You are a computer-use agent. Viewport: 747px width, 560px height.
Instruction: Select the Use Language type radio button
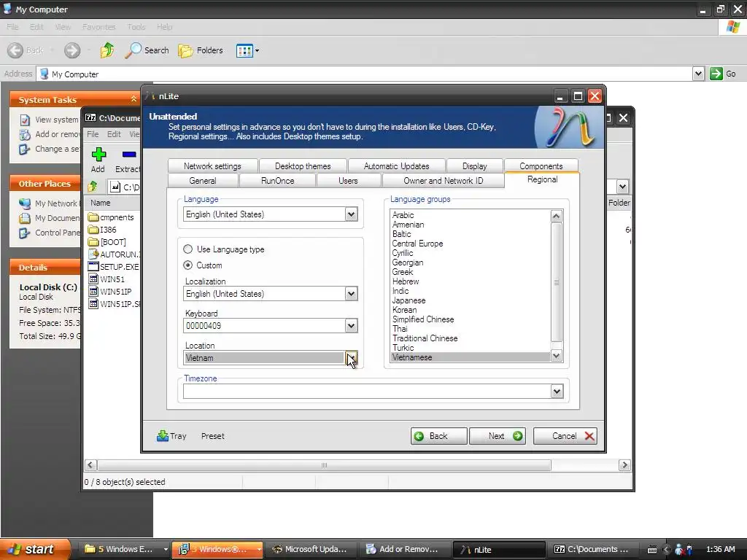click(x=187, y=249)
